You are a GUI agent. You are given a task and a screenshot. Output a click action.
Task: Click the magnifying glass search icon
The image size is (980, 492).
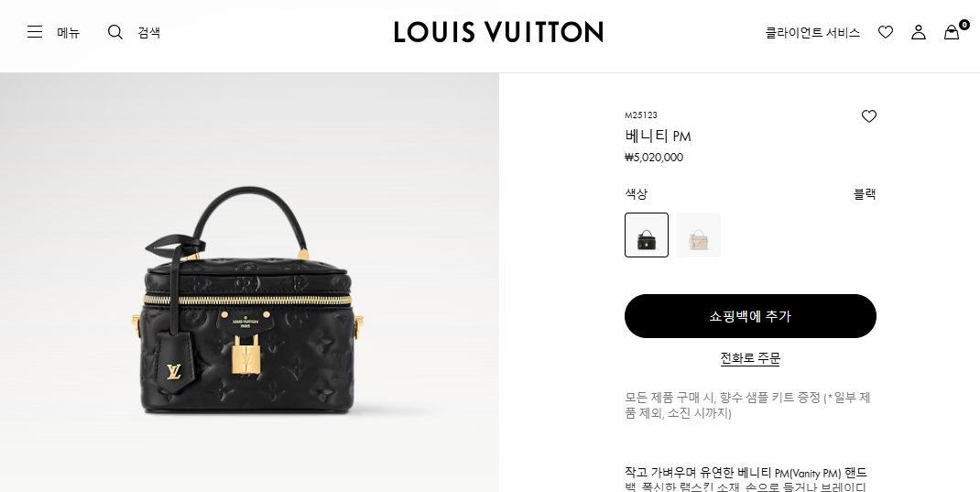(x=115, y=32)
